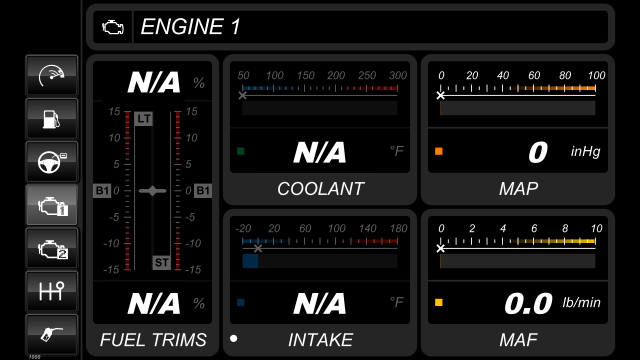The image size is (640, 360).
Task: Switch to the Engine 2 page icon
Action: [51, 249]
